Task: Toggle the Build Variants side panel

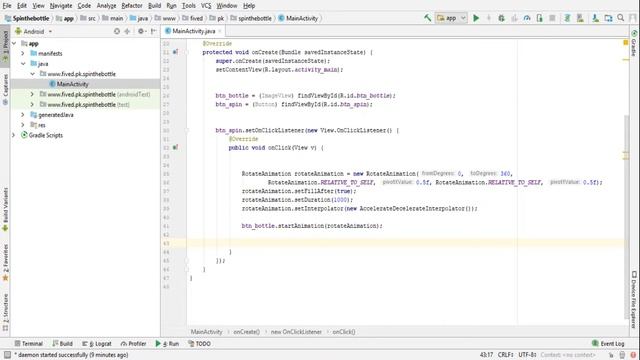Action: (5, 209)
